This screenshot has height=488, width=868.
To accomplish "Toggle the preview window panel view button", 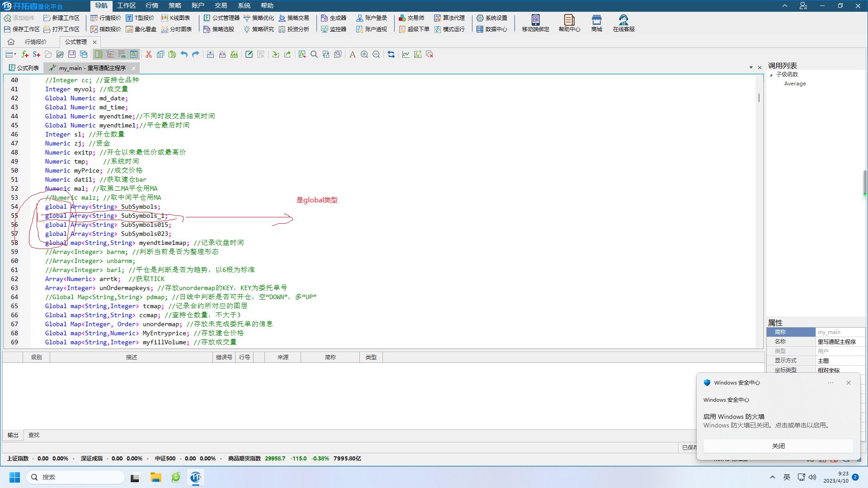I will point(134,54).
